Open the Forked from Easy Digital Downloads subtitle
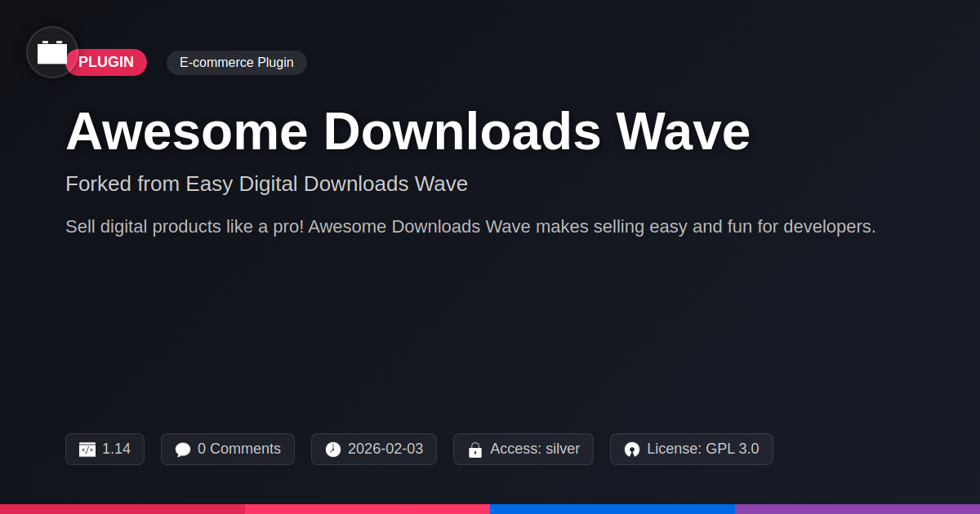 [x=266, y=184]
